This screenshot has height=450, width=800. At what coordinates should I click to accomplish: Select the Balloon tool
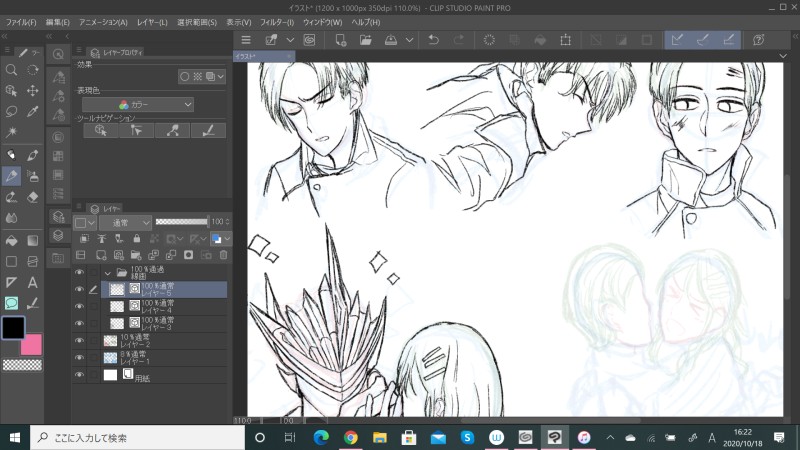(x=11, y=303)
